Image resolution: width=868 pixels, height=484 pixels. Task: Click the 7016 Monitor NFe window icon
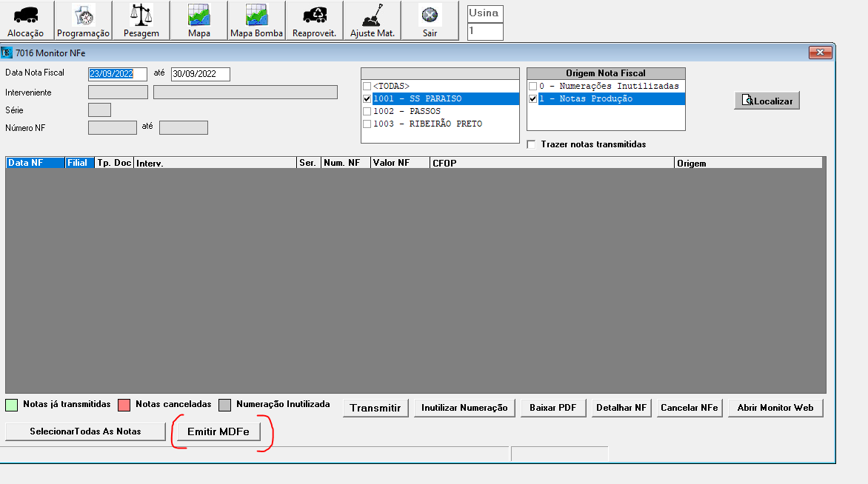7,53
